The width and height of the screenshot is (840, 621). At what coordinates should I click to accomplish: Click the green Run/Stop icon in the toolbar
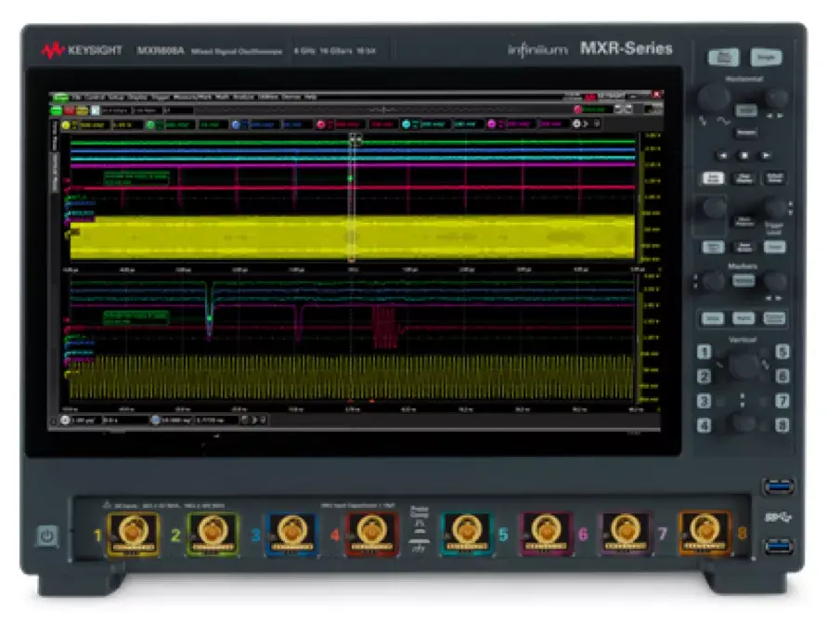58,109
